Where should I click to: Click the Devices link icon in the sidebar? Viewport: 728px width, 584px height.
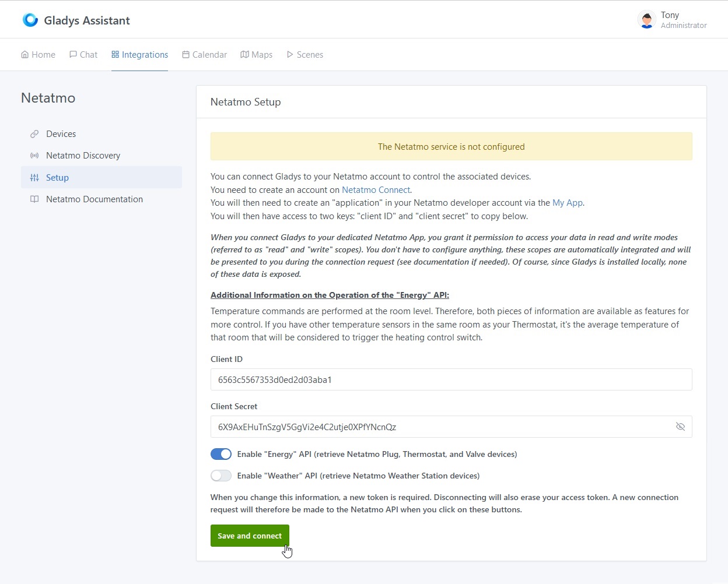coord(34,133)
